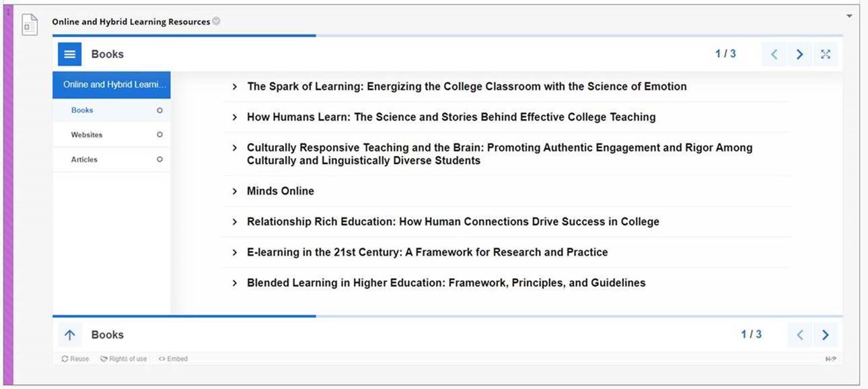Toggle the hamburger table of contents menu
Image resolution: width=868 pixels, height=389 pixels.
70,55
